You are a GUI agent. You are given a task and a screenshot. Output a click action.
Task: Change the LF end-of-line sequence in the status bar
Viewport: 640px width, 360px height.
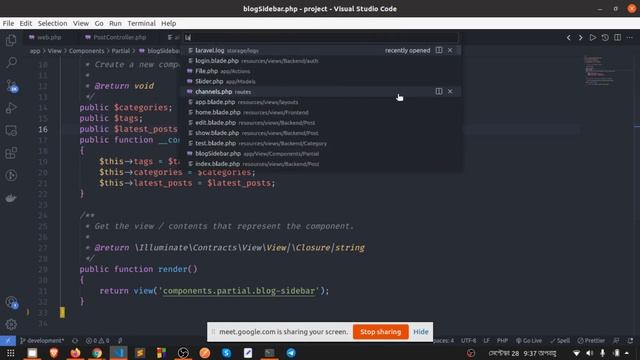click(487, 340)
